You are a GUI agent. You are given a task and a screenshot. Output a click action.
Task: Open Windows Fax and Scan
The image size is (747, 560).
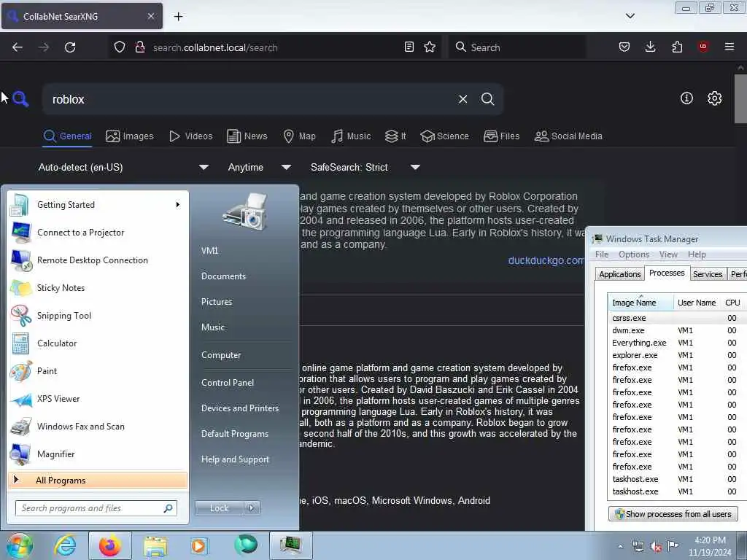point(98,427)
